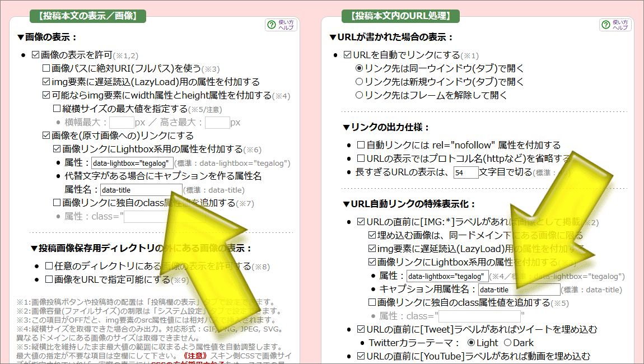Click the 高さ最大 px input field

[x=217, y=123]
